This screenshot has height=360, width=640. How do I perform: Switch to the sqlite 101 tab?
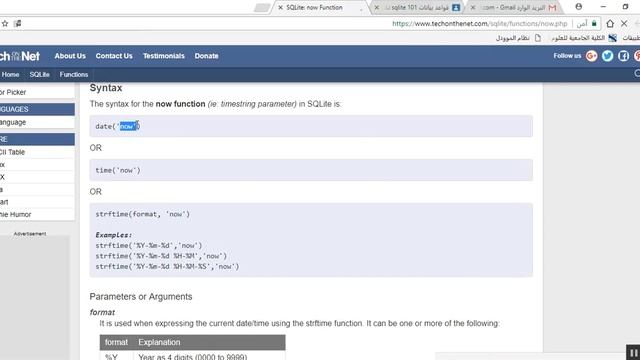420,7
